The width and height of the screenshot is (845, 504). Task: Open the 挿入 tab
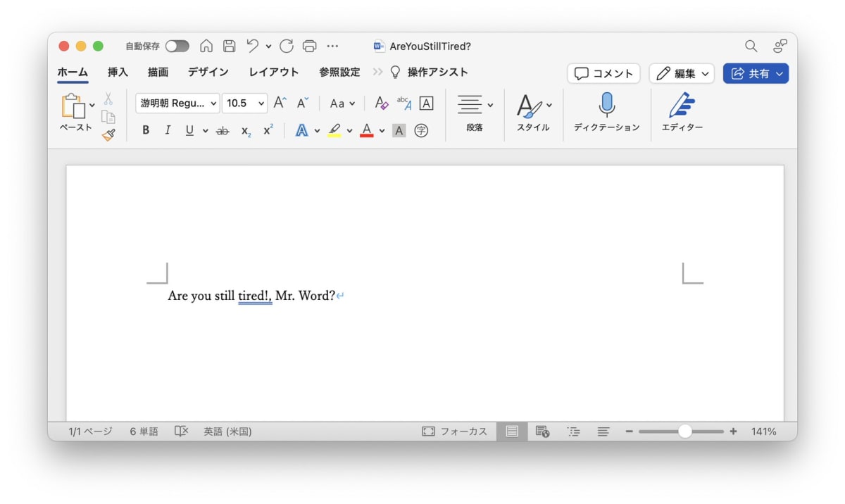(x=118, y=72)
